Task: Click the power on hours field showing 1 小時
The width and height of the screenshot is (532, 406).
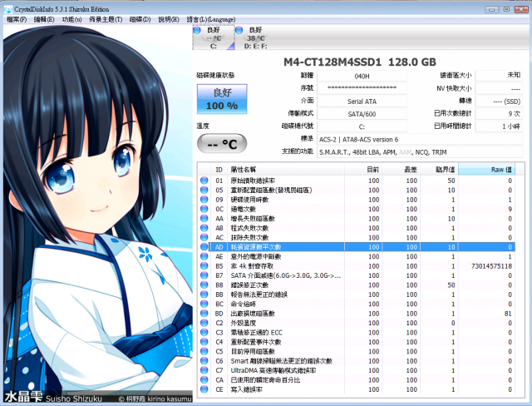Action: coord(499,126)
